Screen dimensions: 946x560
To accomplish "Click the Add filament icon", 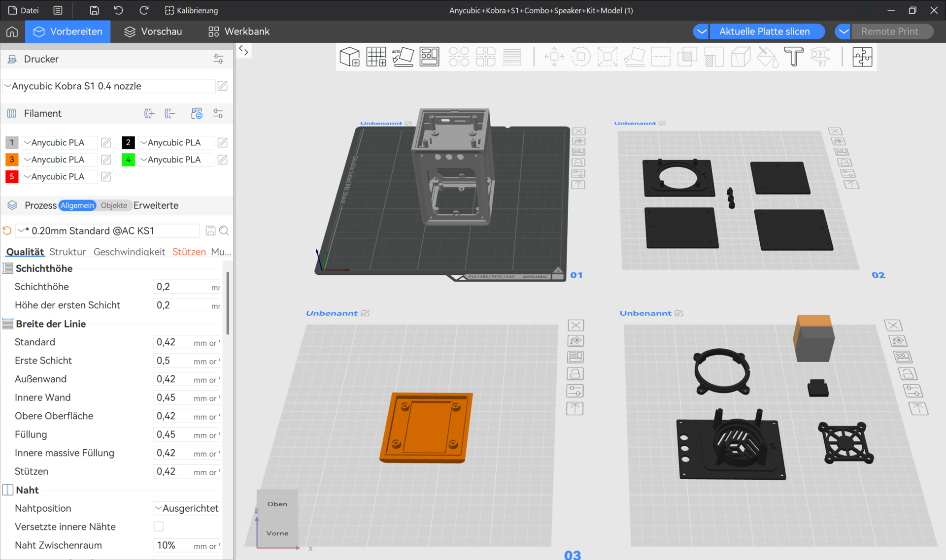I will (x=149, y=114).
